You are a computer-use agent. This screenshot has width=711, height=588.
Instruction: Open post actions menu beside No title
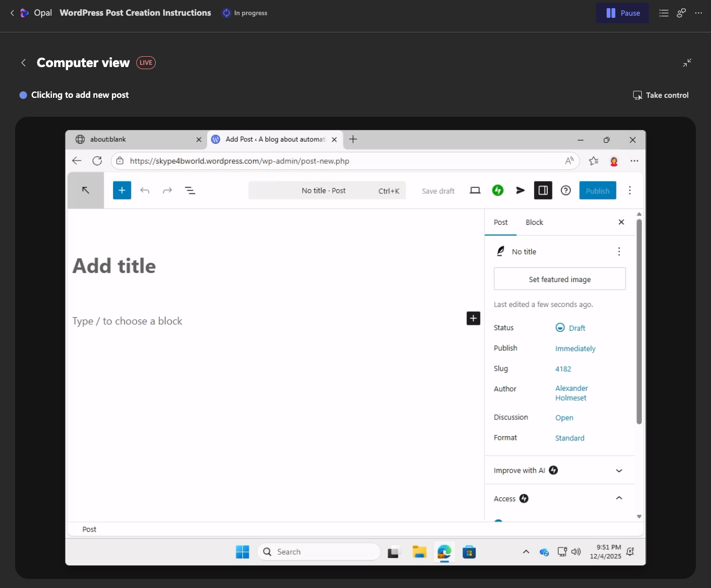pos(619,252)
